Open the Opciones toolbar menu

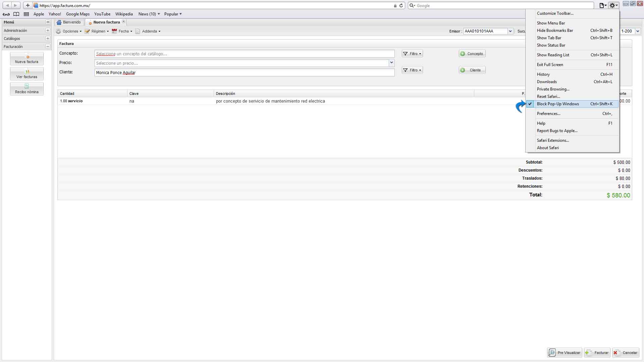click(x=70, y=31)
